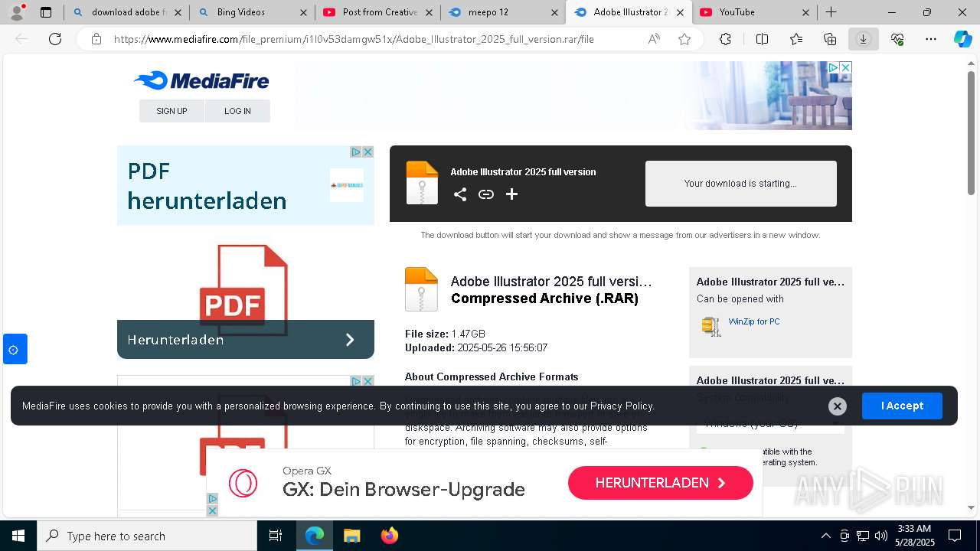Open File Explorer from the taskbar
The height and width of the screenshot is (551, 980).
point(351,536)
